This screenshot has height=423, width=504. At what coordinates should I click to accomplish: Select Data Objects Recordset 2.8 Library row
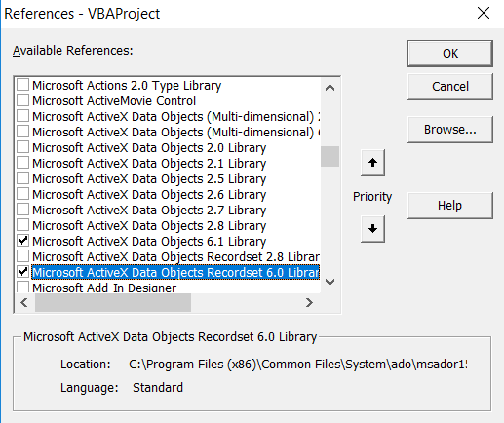175,257
